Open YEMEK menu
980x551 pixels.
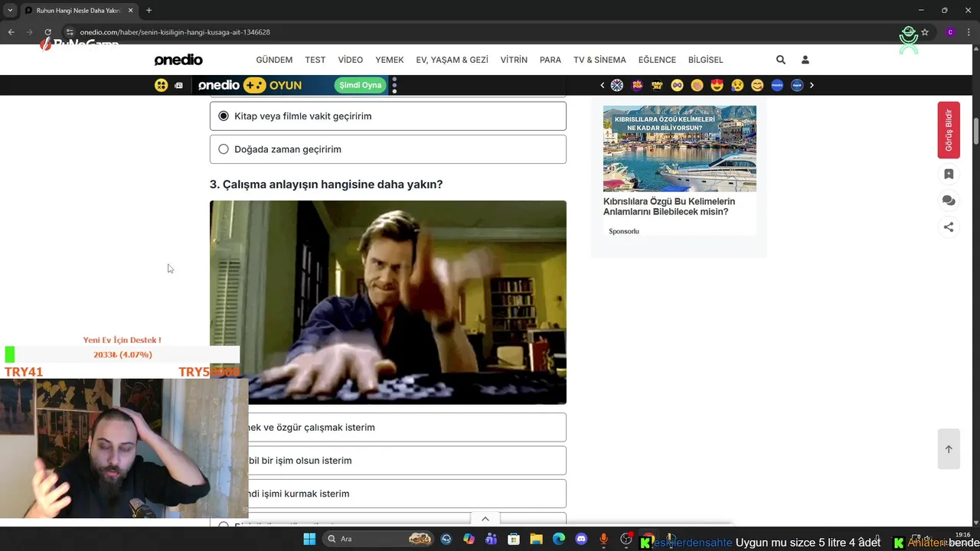390,60
